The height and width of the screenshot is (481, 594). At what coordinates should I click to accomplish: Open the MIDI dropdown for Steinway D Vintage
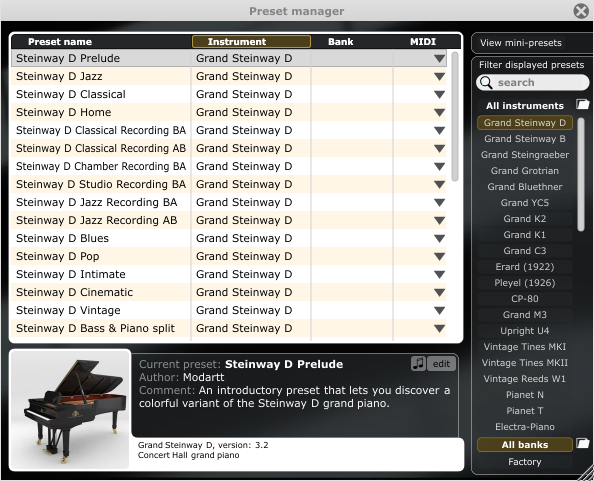click(439, 311)
